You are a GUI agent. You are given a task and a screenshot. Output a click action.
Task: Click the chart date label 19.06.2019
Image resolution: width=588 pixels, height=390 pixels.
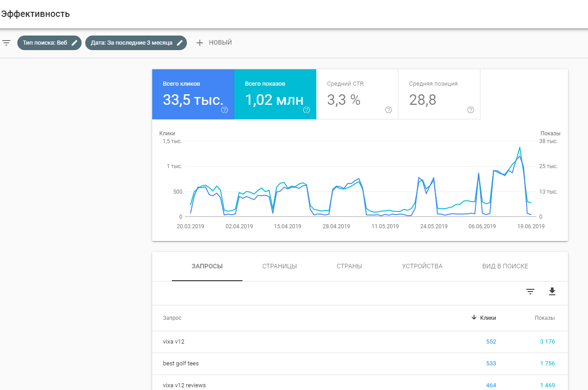coord(531,226)
